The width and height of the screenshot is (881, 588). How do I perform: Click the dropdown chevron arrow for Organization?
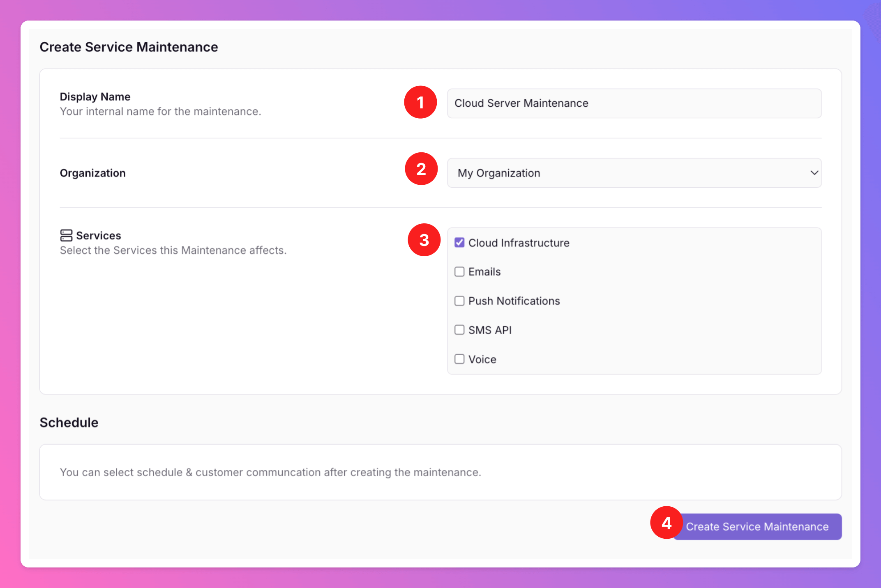(x=814, y=173)
